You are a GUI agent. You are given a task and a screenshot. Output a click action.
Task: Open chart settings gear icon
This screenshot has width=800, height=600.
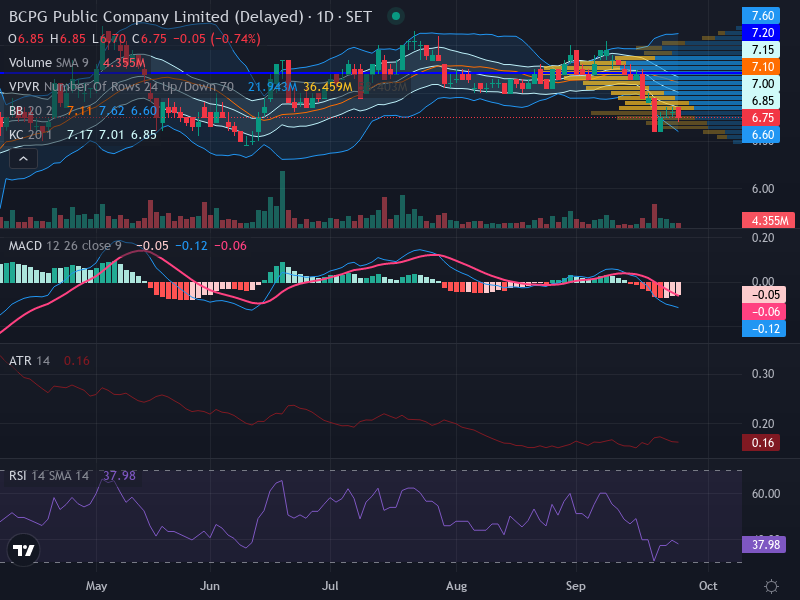tap(771, 586)
